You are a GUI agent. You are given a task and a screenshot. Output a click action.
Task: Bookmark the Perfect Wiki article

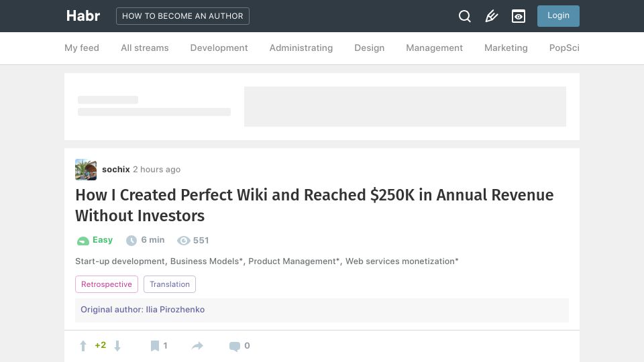(x=155, y=346)
